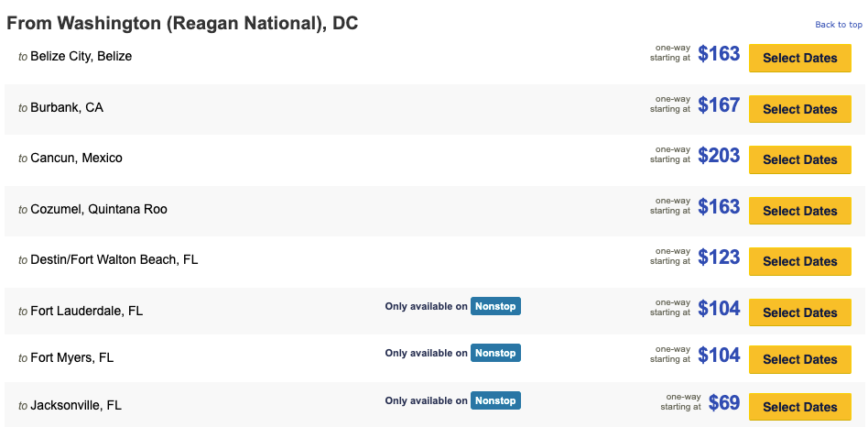Click the Jacksonville, FL destination text
This screenshot has width=868, height=427.
tap(76, 405)
